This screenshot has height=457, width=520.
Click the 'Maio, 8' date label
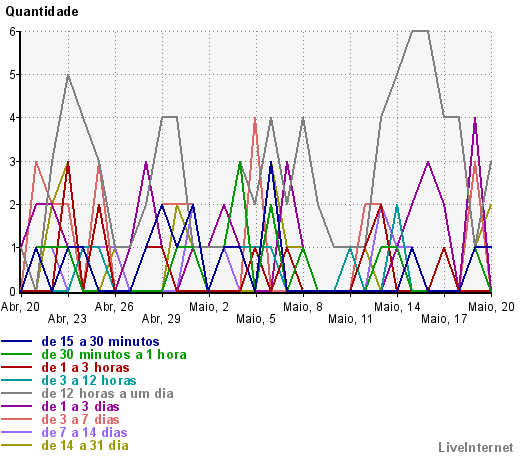pyautogui.click(x=303, y=307)
